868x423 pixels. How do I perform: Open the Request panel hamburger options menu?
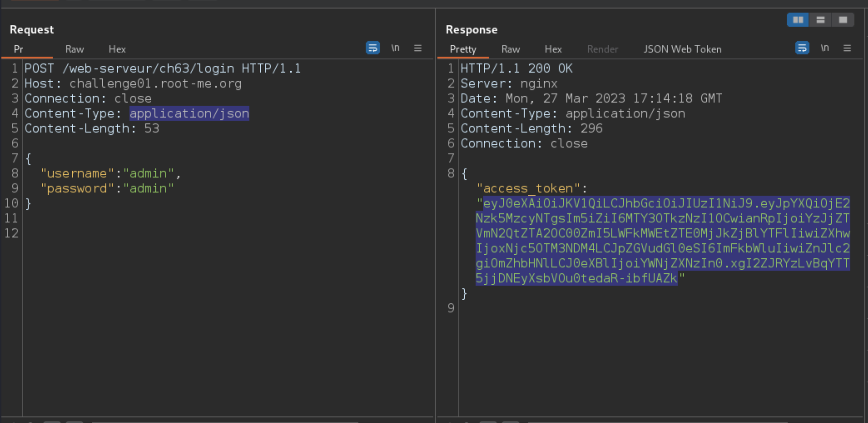(418, 48)
